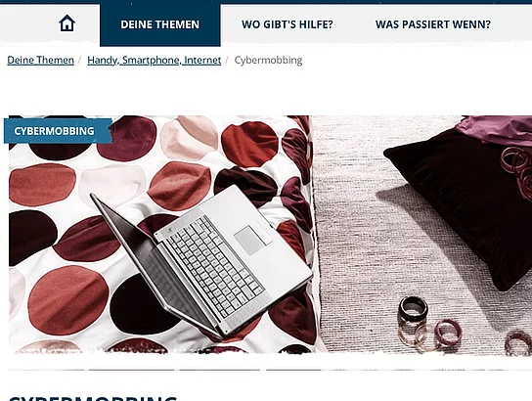Go to the home page icon
Image resolution: width=532 pixels, height=401 pixels.
66,23
